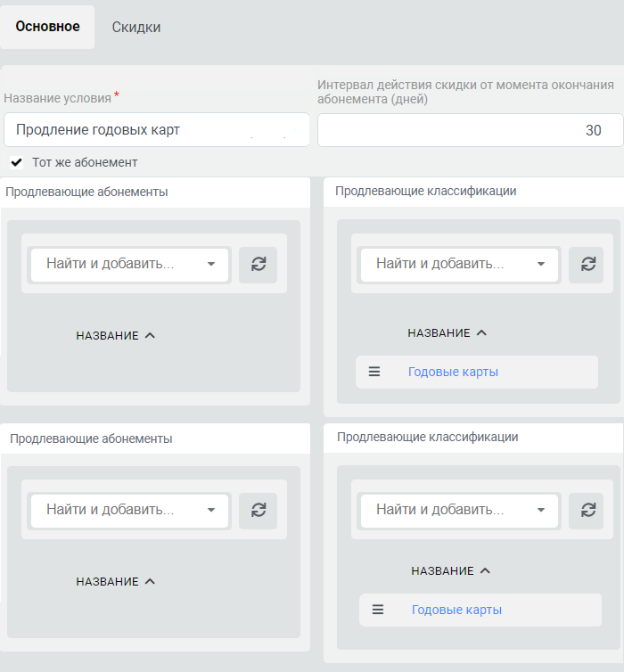The height and width of the screenshot is (672, 624).
Task: Refresh the lower Продлевающие абонементы list
Action: (258, 510)
